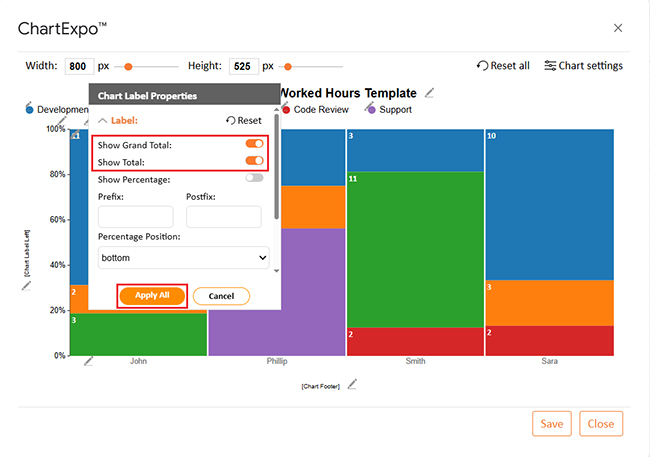Click scroll-up arrow in properties panel
The width and height of the screenshot is (650, 457).
[276, 109]
